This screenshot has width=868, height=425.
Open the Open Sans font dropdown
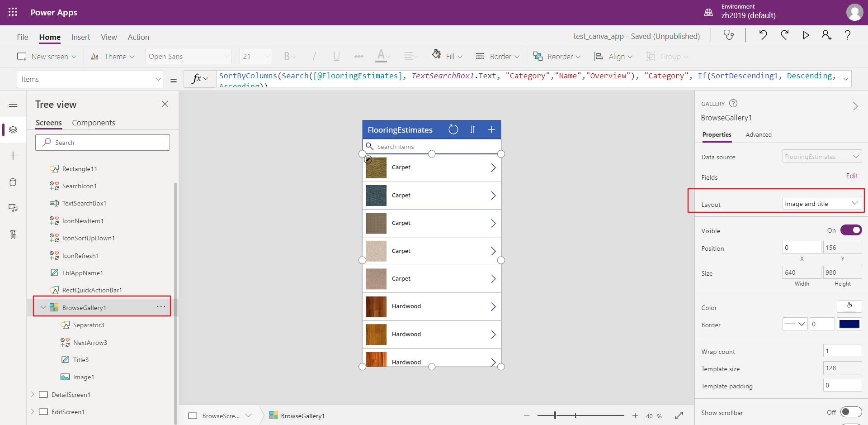[189, 56]
